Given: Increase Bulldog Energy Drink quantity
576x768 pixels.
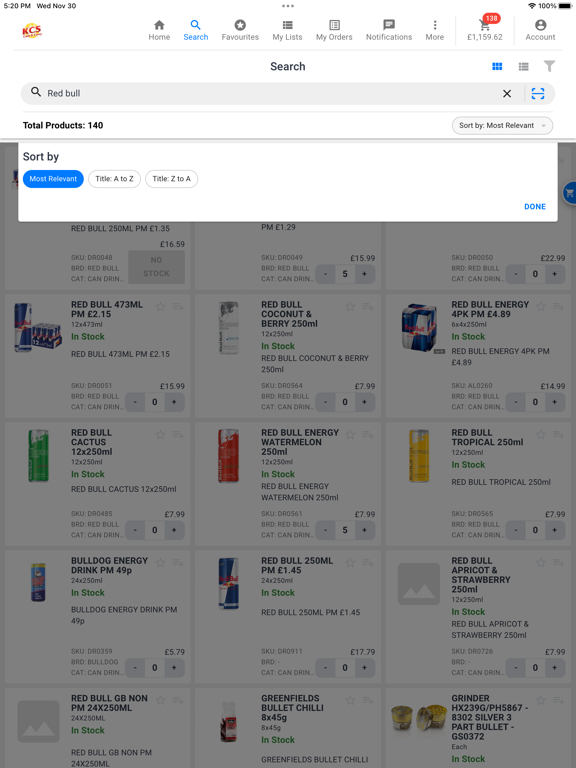Looking at the screenshot, I should [174, 668].
